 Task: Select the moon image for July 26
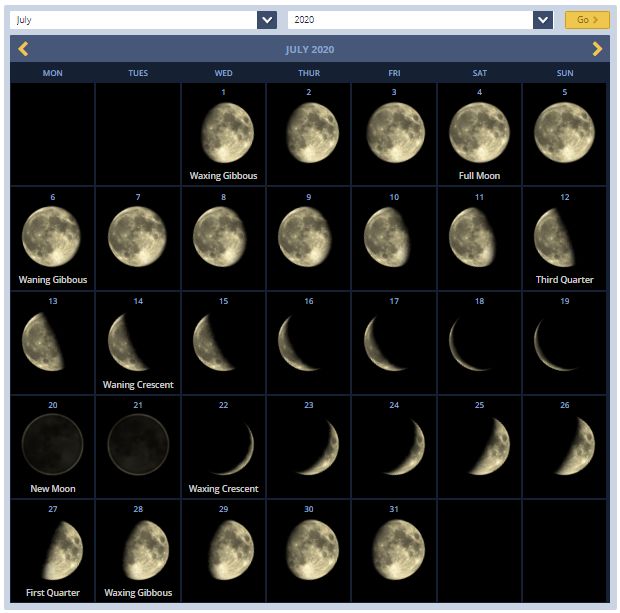coord(576,446)
